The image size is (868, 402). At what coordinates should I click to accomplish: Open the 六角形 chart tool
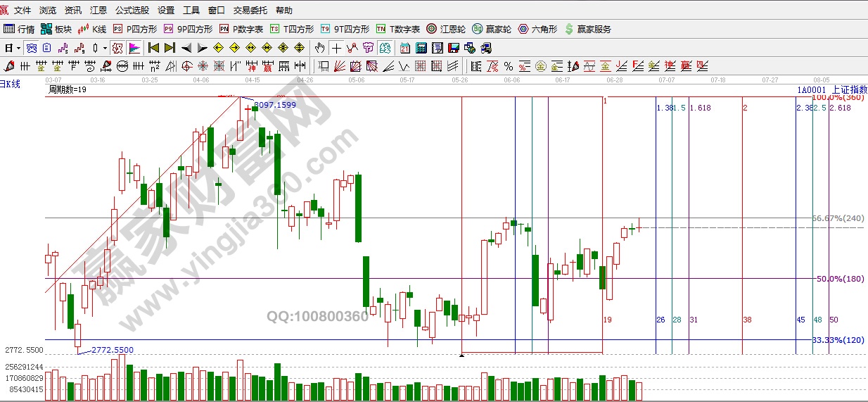click(x=538, y=30)
